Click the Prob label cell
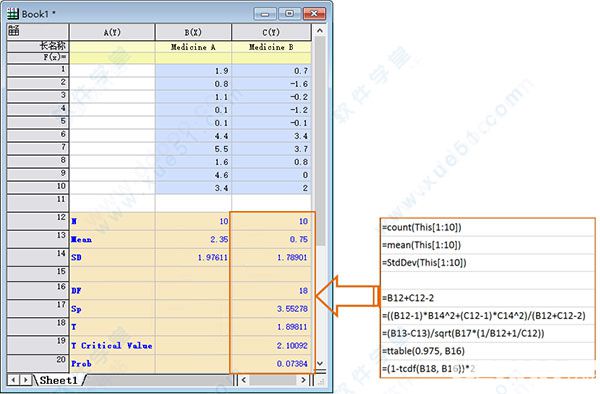The image size is (600, 394). point(112,363)
